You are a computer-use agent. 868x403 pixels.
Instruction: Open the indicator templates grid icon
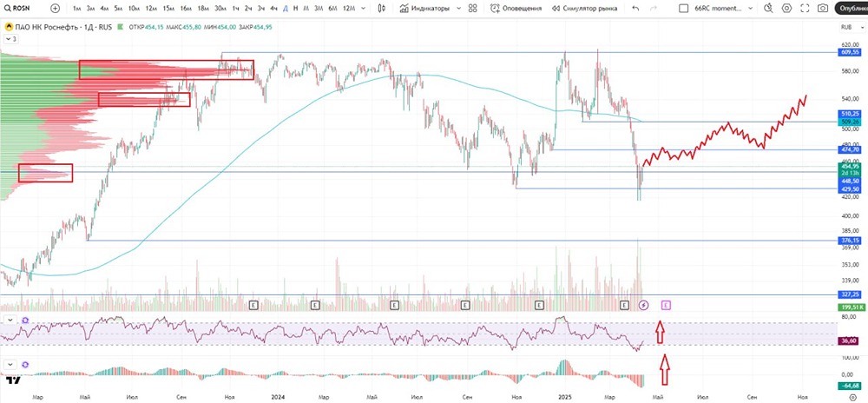coord(472,9)
